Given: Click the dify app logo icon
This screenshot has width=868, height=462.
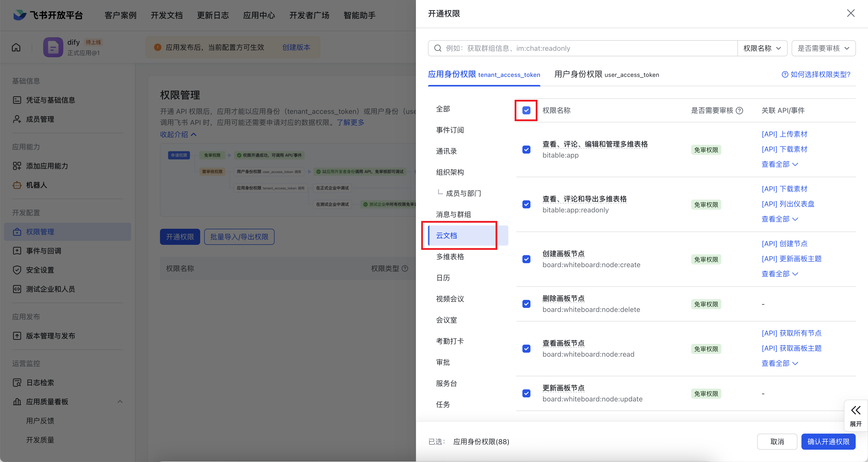Looking at the screenshot, I should click(x=53, y=47).
